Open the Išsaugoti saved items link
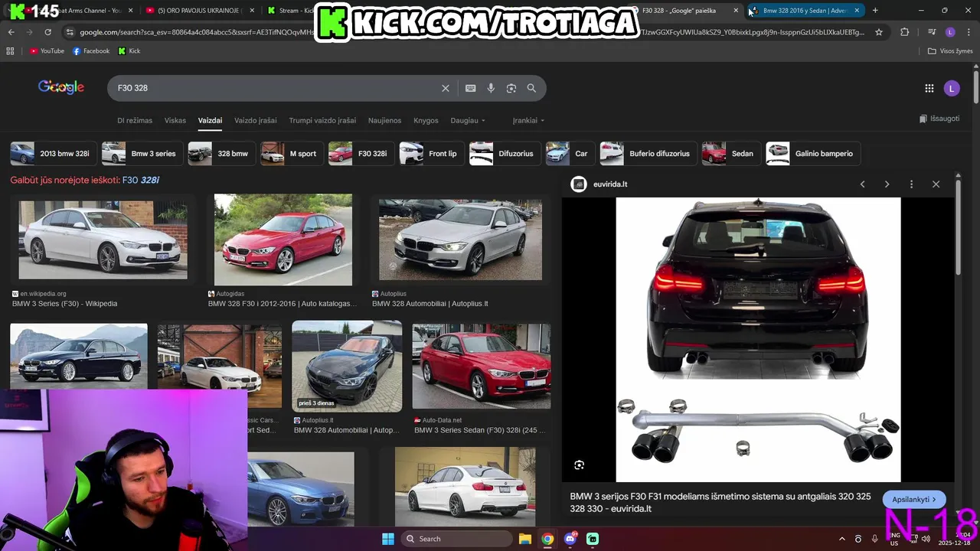Image resolution: width=980 pixels, height=551 pixels. point(939,119)
